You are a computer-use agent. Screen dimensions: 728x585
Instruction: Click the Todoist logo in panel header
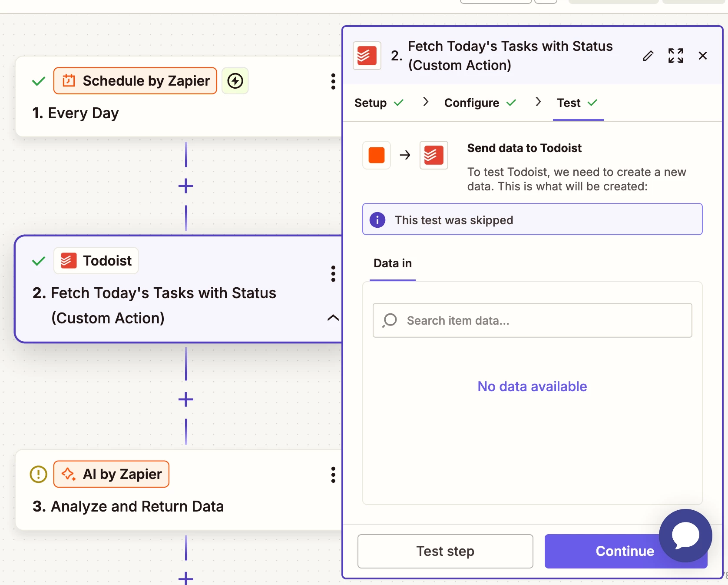click(x=367, y=56)
